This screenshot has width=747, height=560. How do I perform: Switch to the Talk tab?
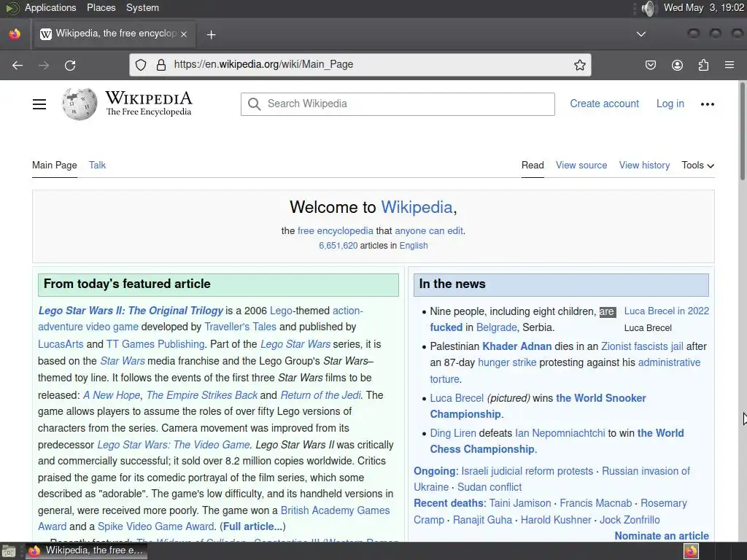click(x=97, y=166)
